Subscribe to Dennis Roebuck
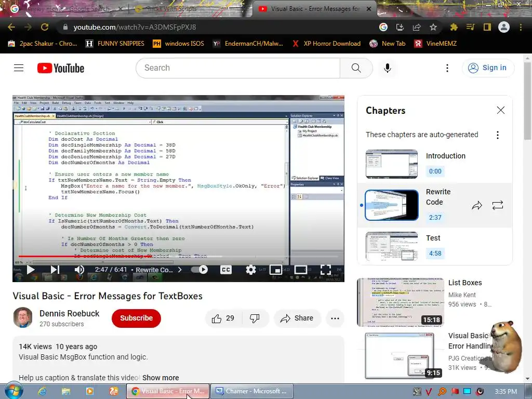Screen dimensions: 532x399 click(136, 318)
